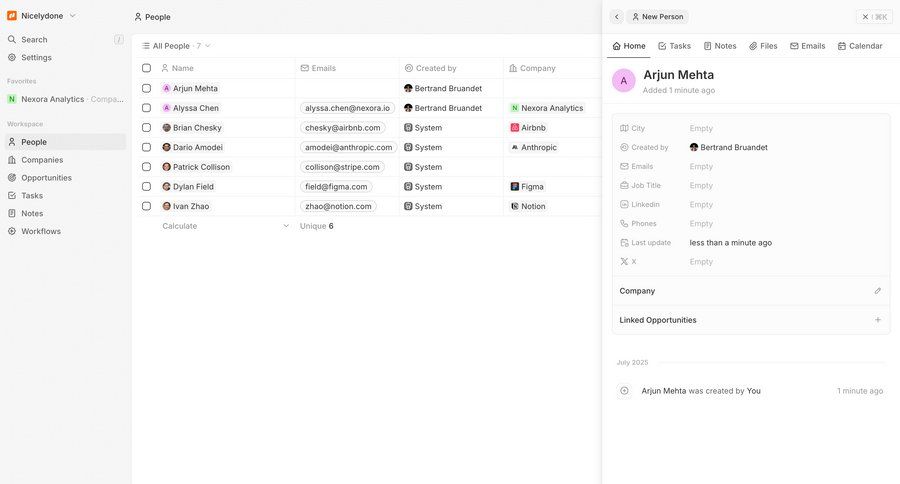Viewport: 900px width, 484px height.
Task: Click the empty City field
Action: click(x=701, y=128)
